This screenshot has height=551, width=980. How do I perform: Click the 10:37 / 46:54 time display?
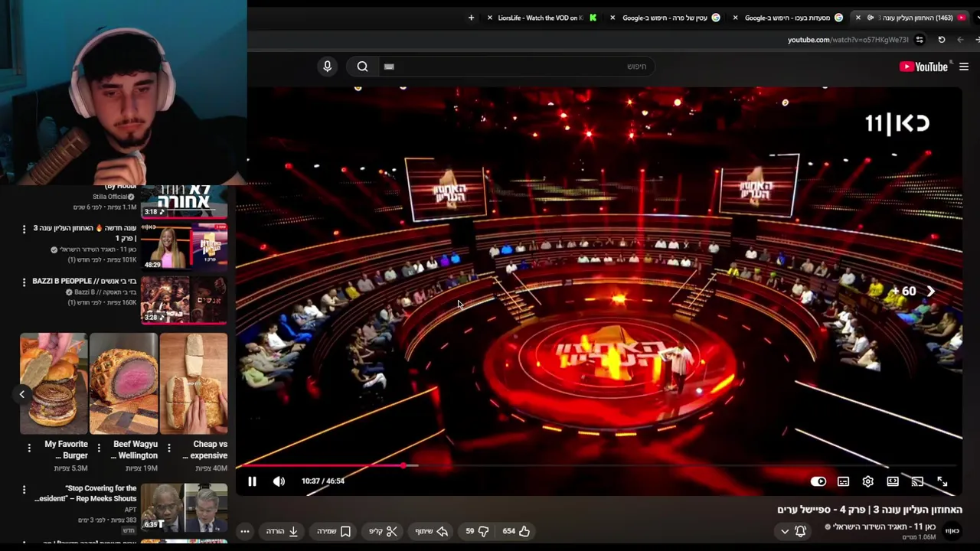point(323,481)
